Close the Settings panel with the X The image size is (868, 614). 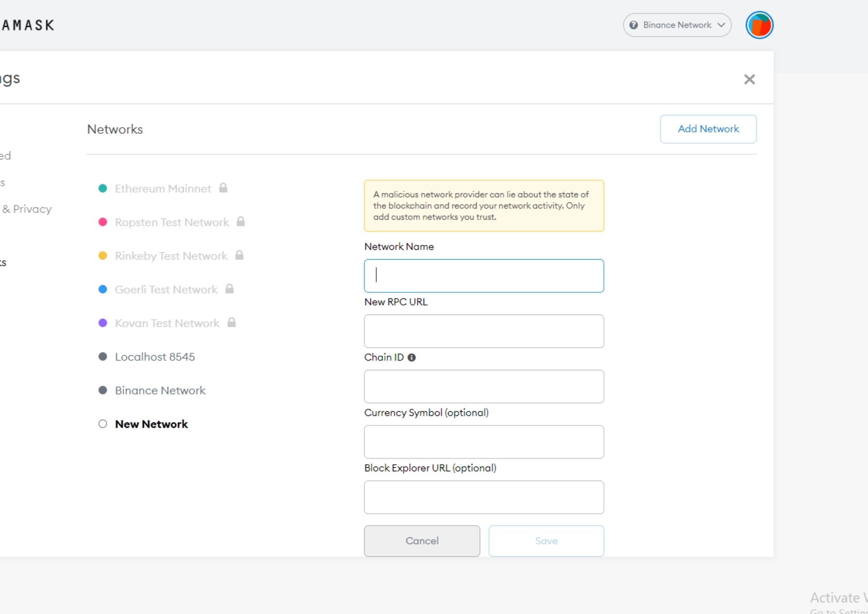pos(749,79)
